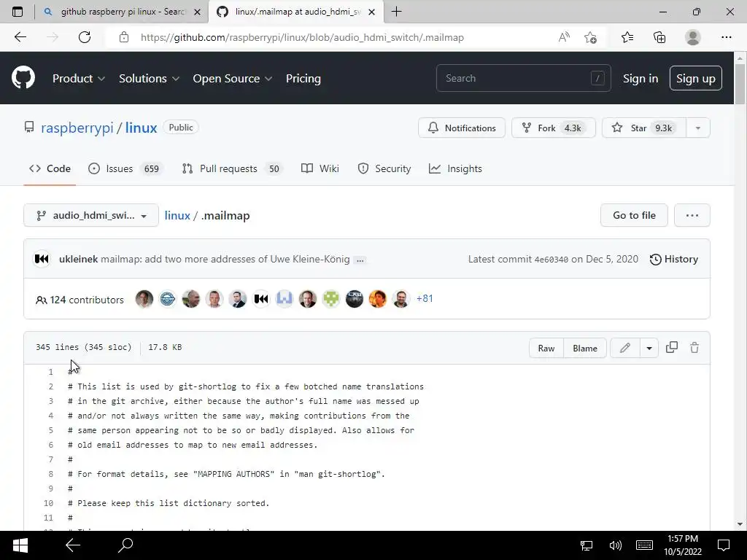This screenshot has height=560, width=747.
Task: Click the browser back arrow
Action: (x=20, y=37)
